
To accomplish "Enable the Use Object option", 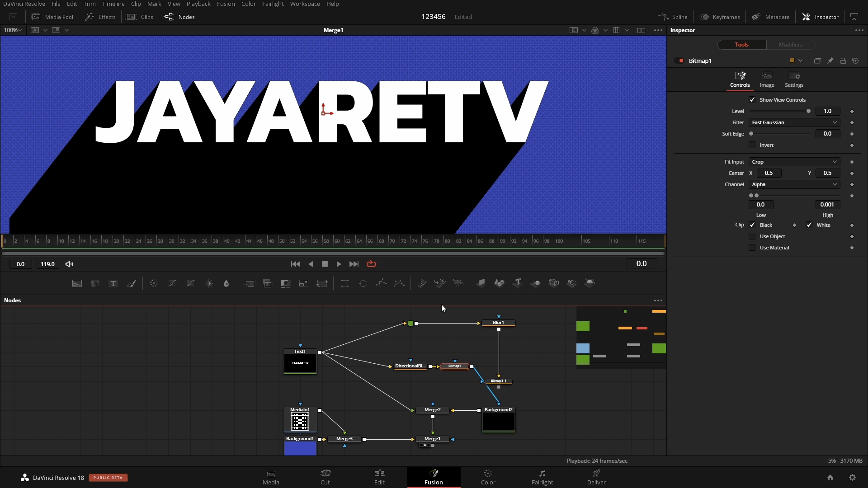I will (x=752, y=236).
